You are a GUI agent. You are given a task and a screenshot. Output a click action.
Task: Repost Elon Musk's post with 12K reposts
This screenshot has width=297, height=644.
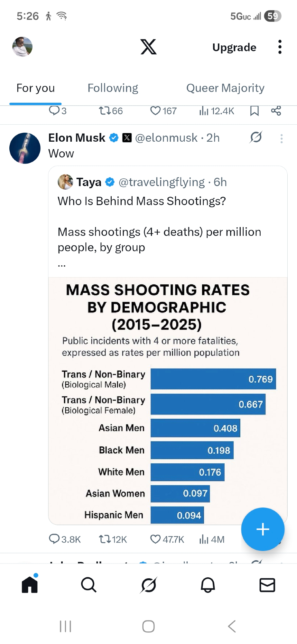pos(105,539)
